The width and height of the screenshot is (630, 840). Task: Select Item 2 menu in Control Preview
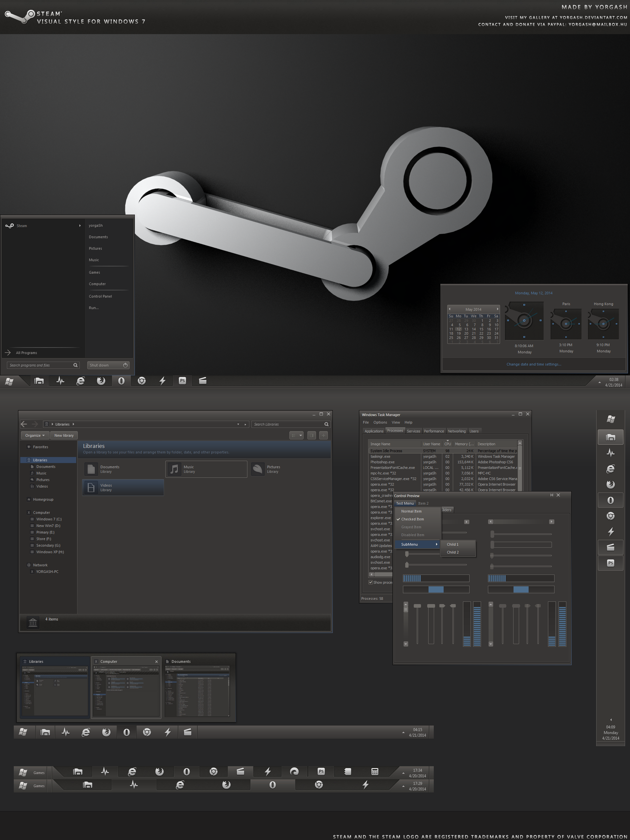(423, 503)
